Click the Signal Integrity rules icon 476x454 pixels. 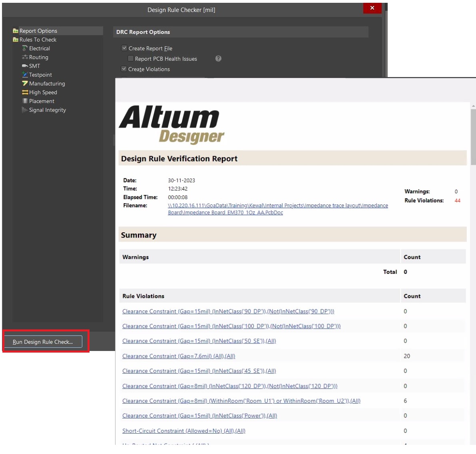[x=25, y=110]
